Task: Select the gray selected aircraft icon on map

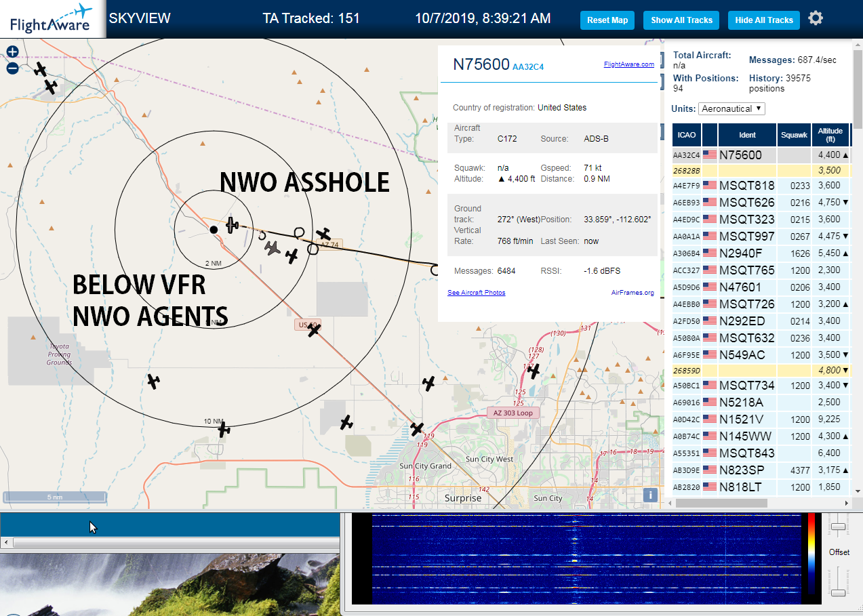Action: point(273,248)
